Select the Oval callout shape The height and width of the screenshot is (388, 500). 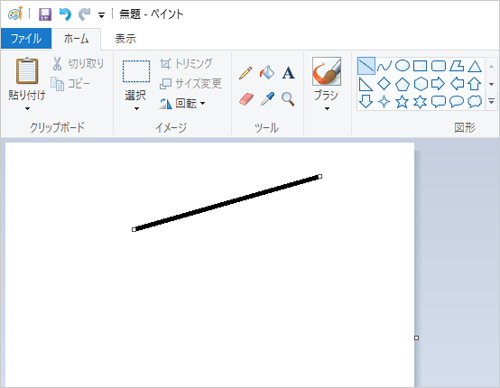(x=457, y=102)
